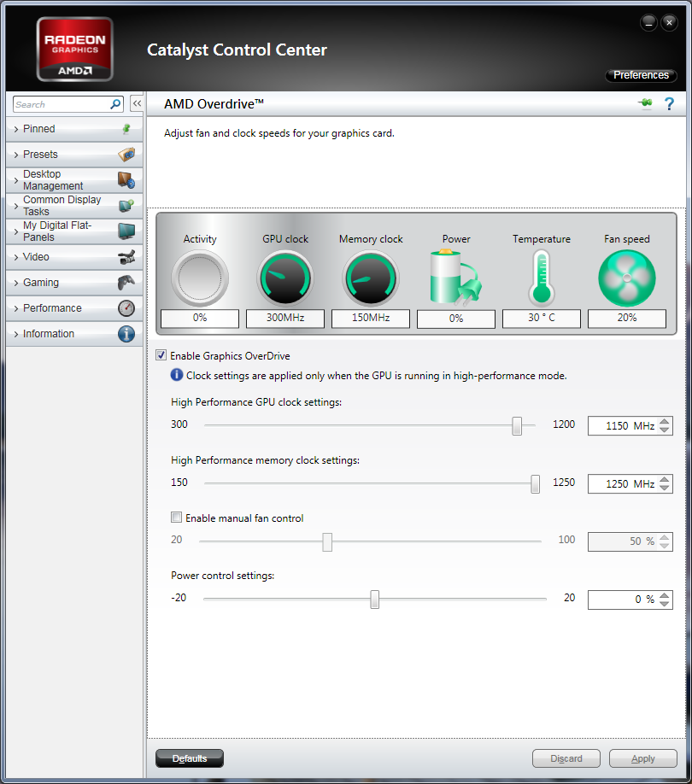Click the Desktop Management icon

[126, 180]
